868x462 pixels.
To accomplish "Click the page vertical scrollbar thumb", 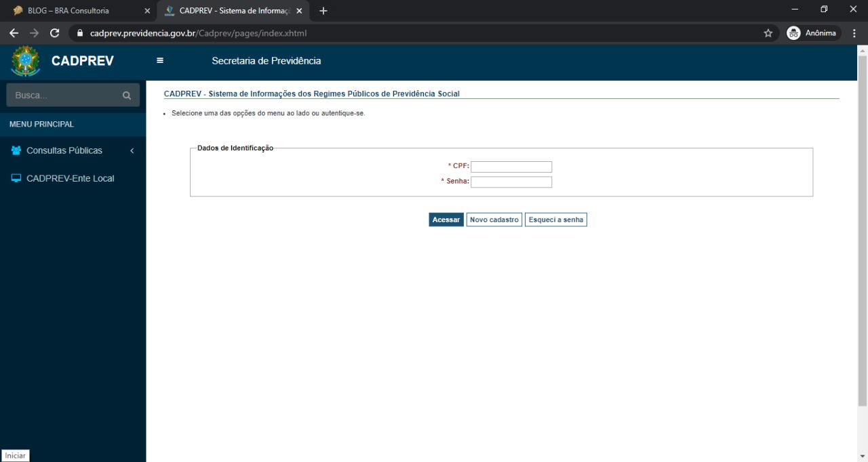I will coord(863,230).
